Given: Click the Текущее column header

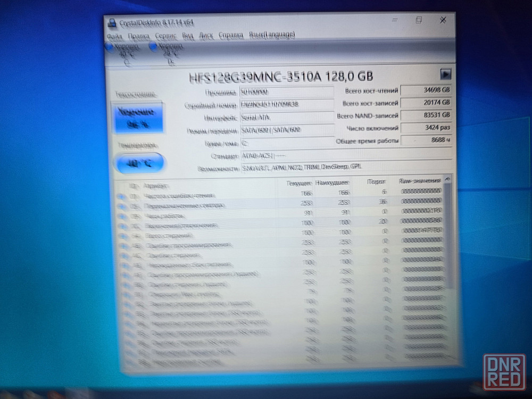Looking at the screenshot, I should [x=298, y=183].
